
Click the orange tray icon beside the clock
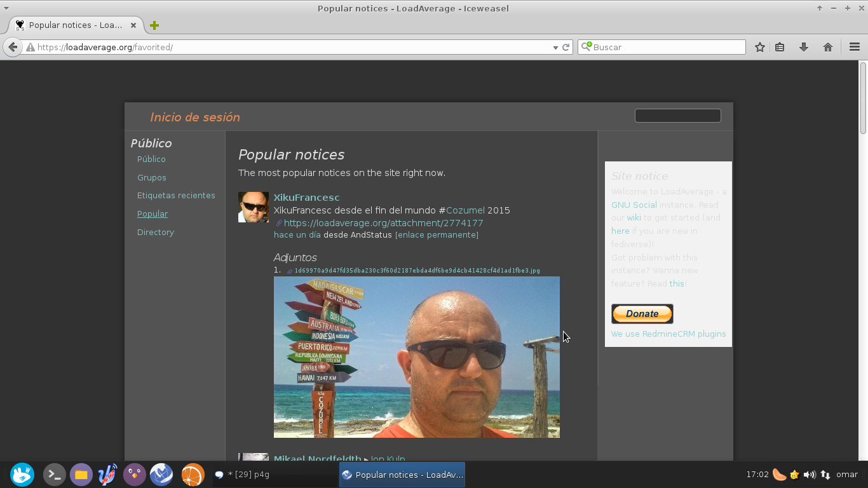[x=780, y=475]
